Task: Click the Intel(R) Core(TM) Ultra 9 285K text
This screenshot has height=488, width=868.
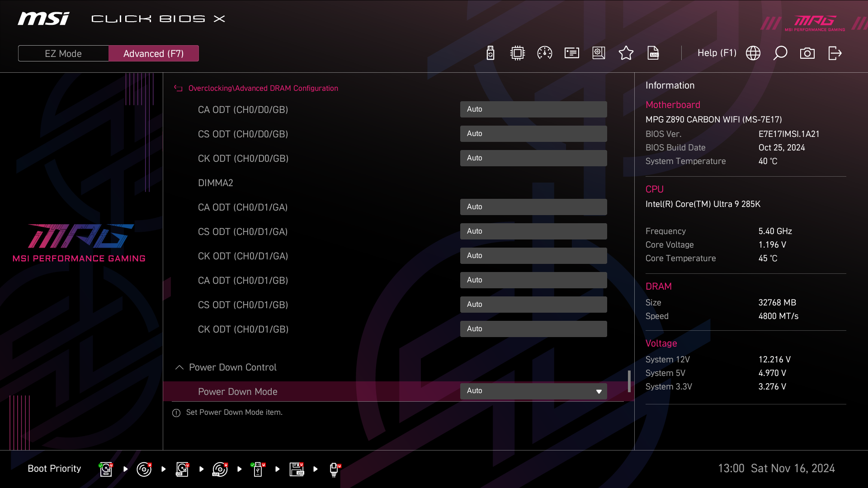Action: [x=703, y=204]
